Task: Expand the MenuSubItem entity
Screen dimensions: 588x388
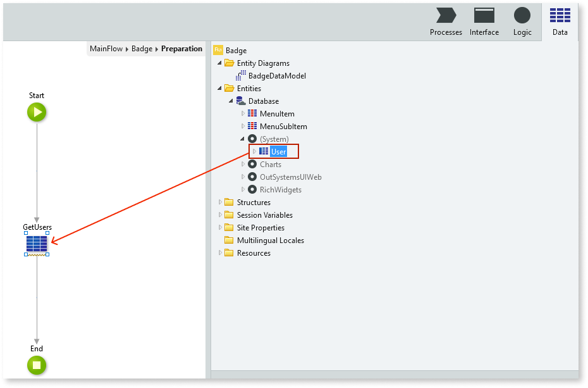Action: pos(243,127)
